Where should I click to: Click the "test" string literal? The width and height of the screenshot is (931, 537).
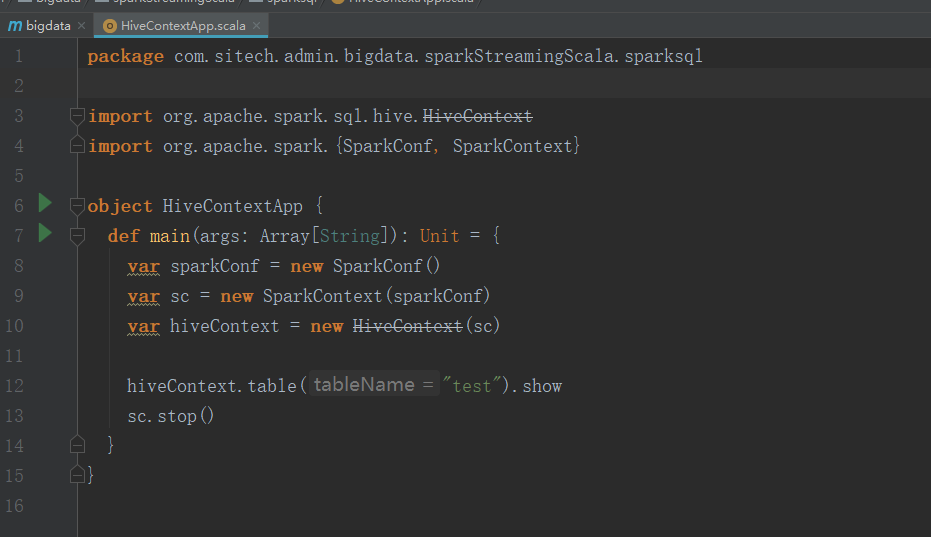(472, 386)
